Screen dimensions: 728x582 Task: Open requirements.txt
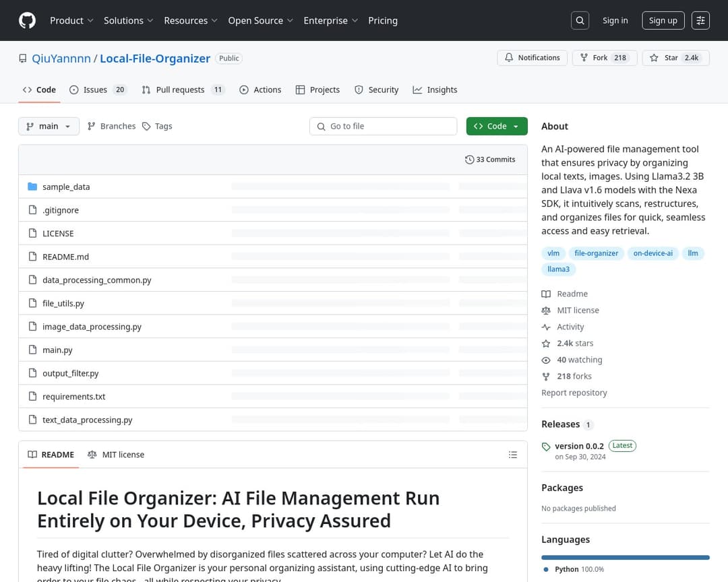[x=74, y=396]
